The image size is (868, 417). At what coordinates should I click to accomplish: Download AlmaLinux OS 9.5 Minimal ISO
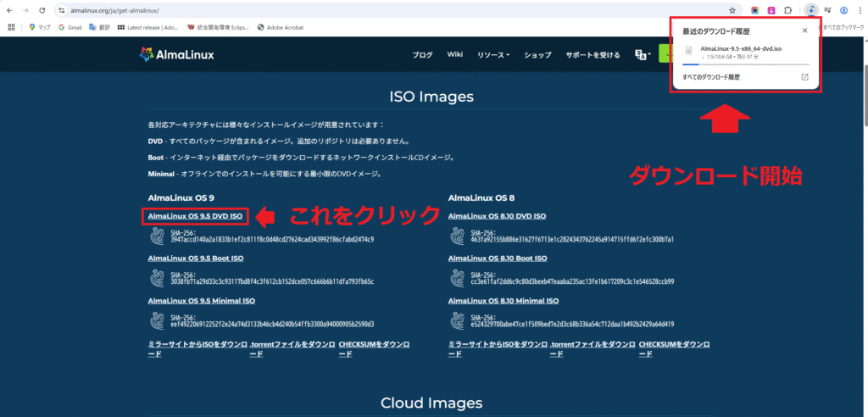point(202,301)
